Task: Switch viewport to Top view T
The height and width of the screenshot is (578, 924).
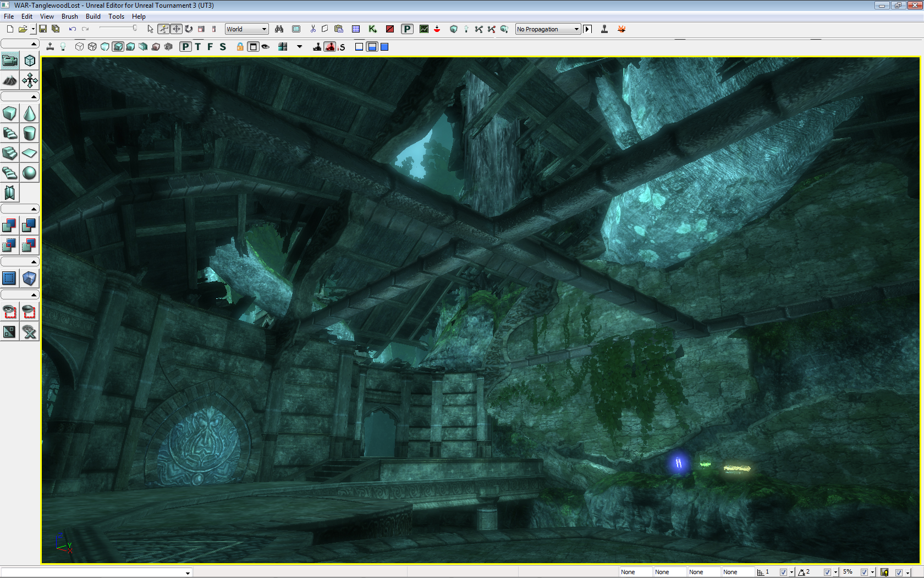Action: pyautogui.click(x=198, y=47)
